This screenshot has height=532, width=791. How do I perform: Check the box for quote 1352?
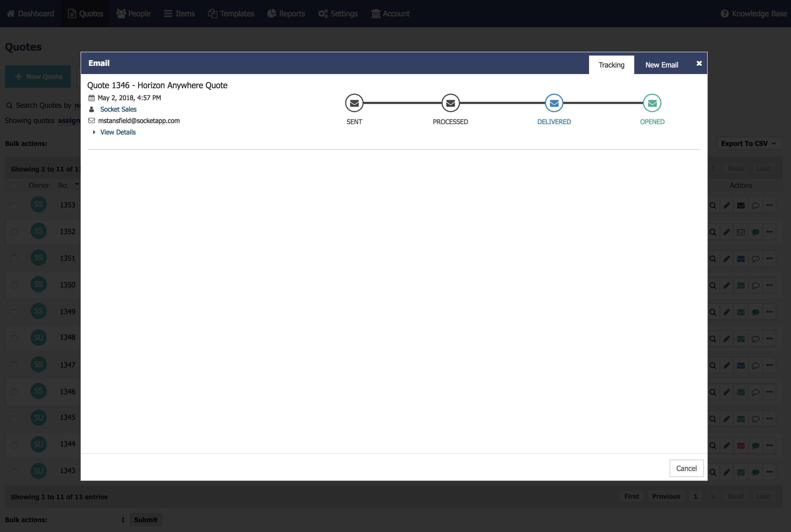click(x=14, y=232)
